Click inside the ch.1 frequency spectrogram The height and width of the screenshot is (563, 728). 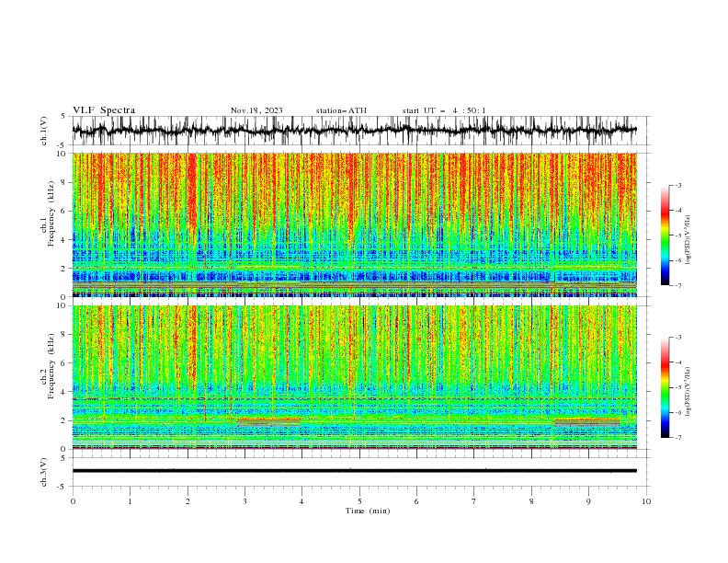[x=354, y=224]
